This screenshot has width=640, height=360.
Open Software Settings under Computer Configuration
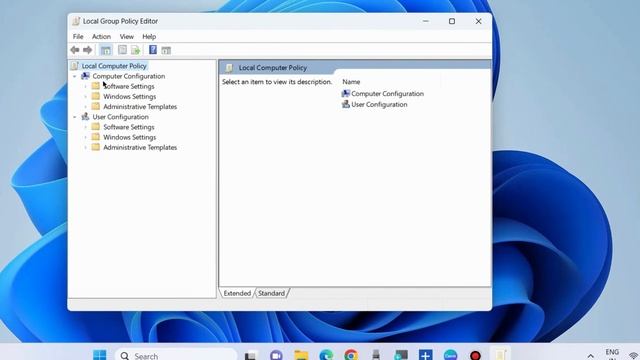[x=129, y=86]
